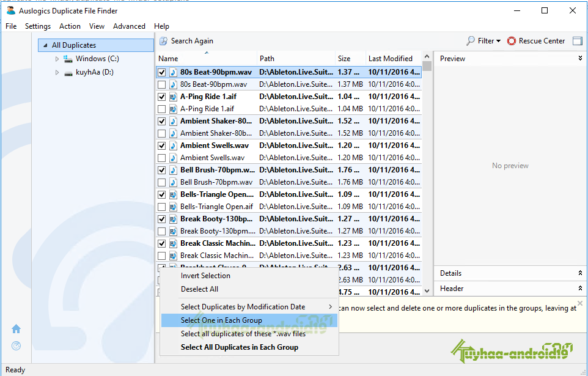Click the kuyhAa (D:) drive icon
Screen dimensions: 588x376
(x=68, y=72)
